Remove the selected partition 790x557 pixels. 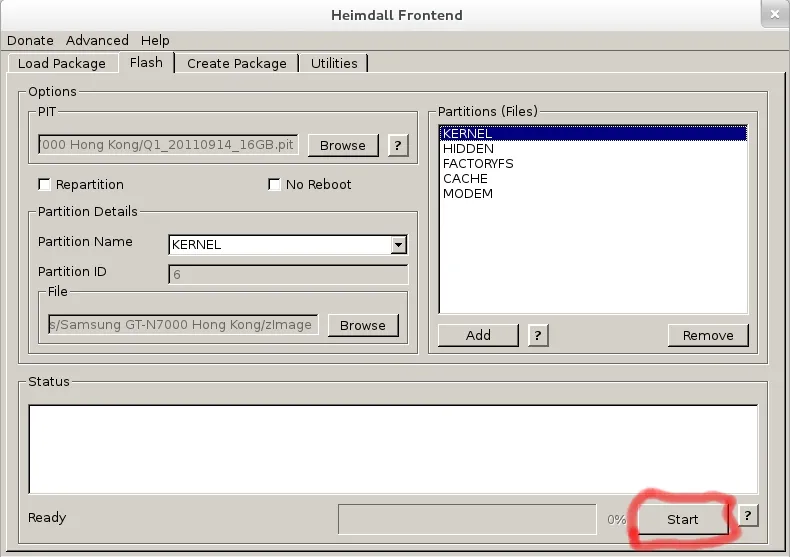pyautogui.click(x=708, y=335)
